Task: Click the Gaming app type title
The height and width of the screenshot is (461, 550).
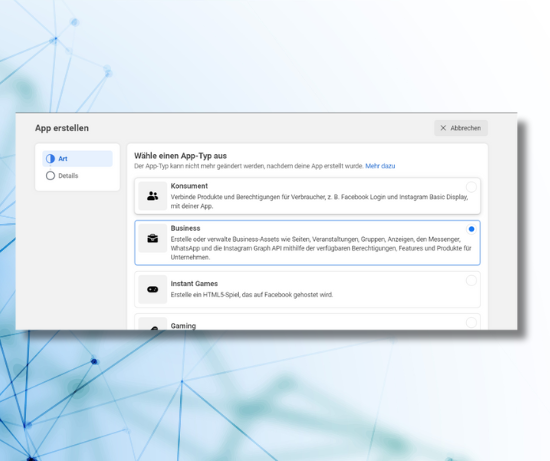Action: [x=183, y=326]
